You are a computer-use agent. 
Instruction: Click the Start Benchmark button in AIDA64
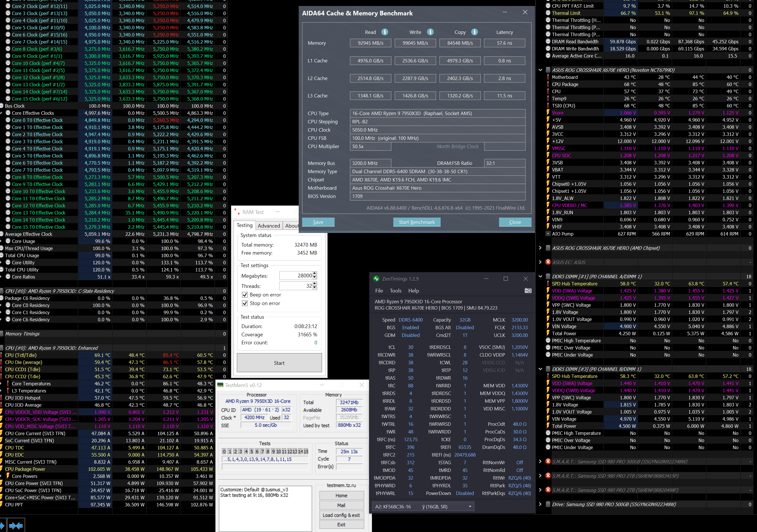(x=416, y=223)
